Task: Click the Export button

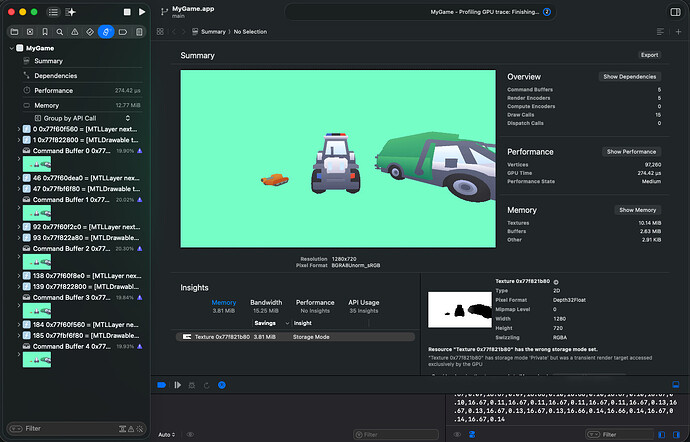Action: [649, 55]
